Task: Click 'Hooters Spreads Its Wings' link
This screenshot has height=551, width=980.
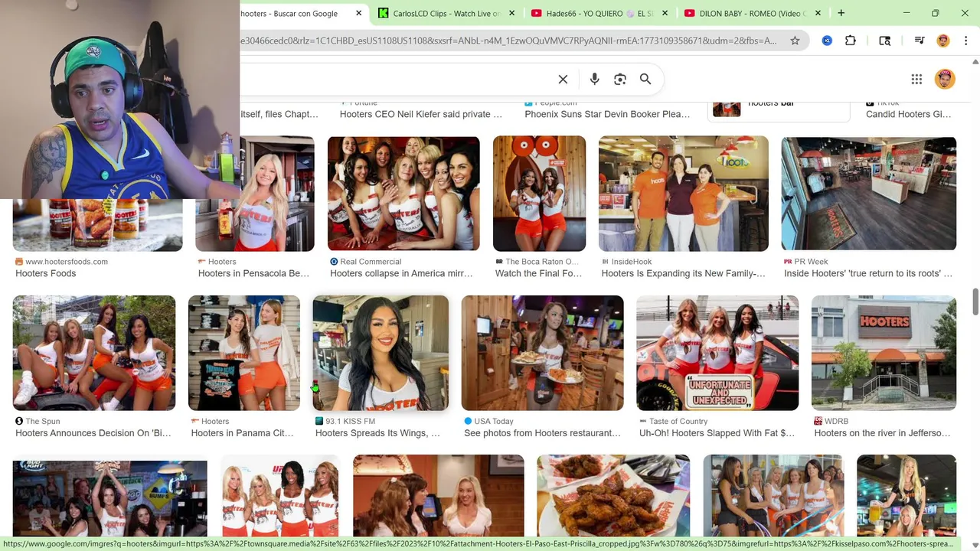Action: 377,433
